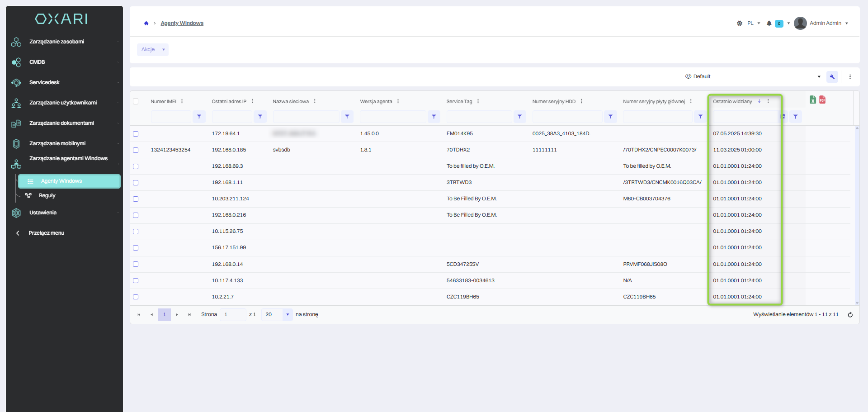Image resolution: width=868 pixels, height=412 pixels.
Task: Click filter icon for Numer IMEI column
Action: [199, 117]
